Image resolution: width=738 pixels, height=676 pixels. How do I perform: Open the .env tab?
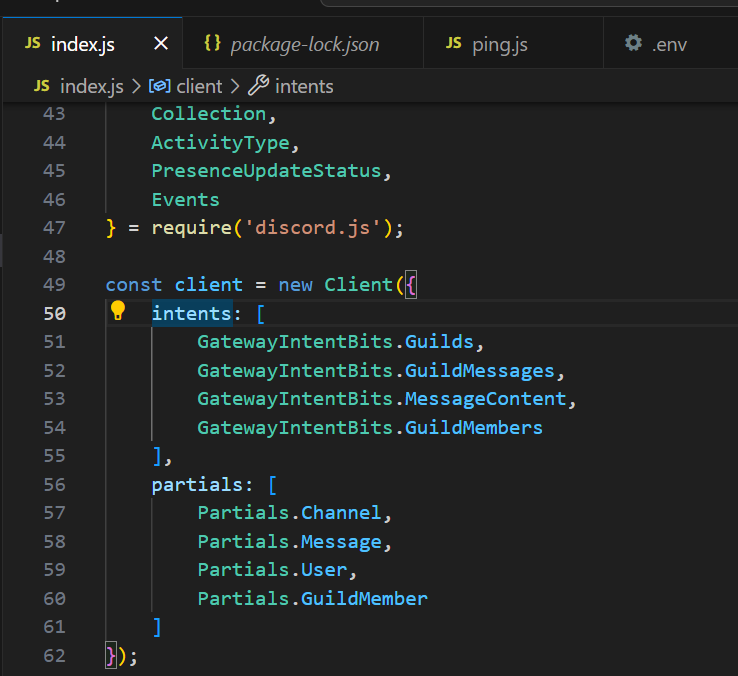(670, 43)
